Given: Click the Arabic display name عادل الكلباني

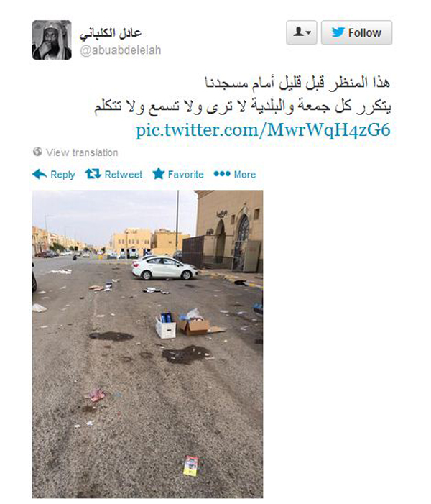Looking at the screenshot, I should pos(111,33).
